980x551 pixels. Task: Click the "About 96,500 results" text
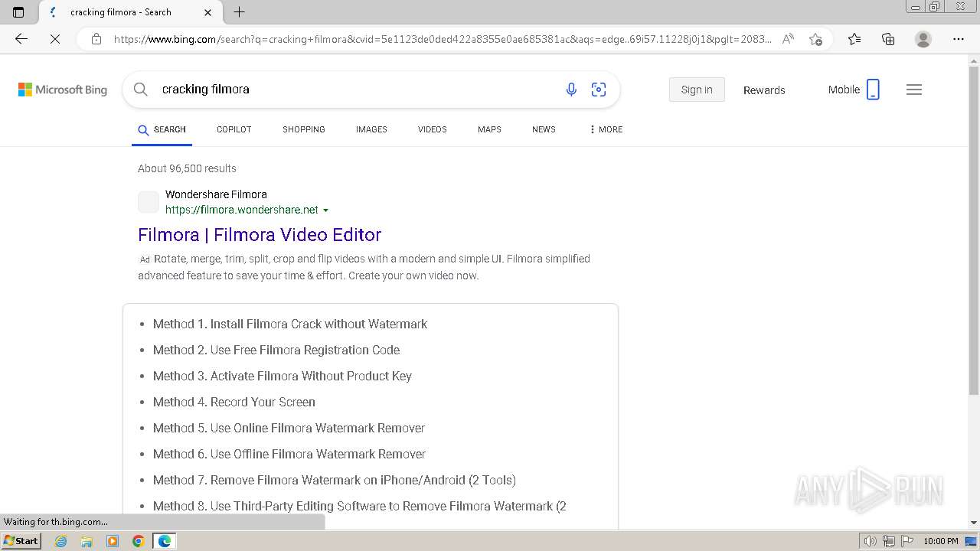(x=187, y=168)
